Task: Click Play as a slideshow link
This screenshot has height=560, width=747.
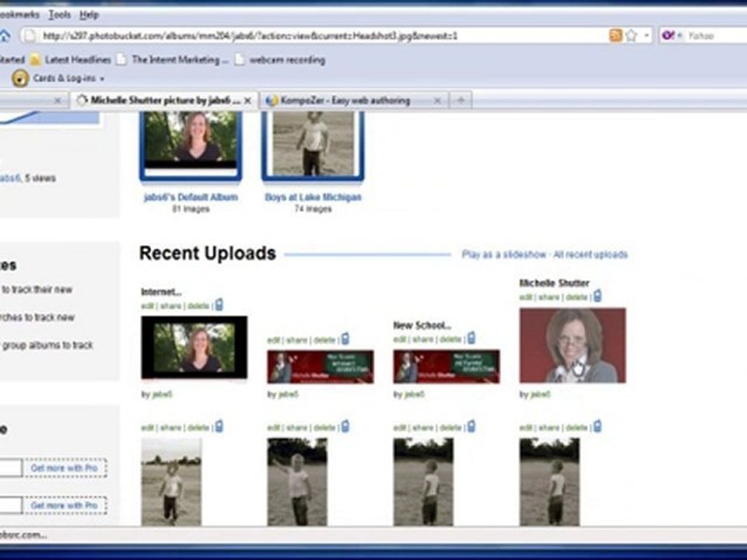Action: (503, 255)
